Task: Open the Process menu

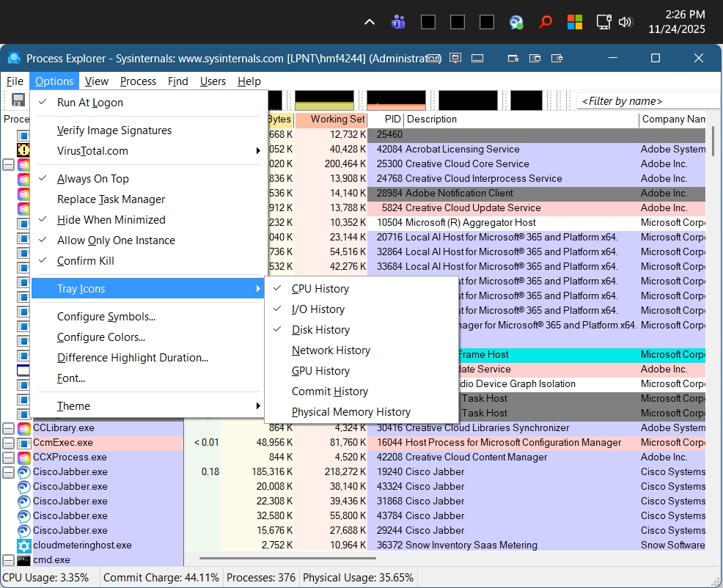Action: [x=138, y=81]
